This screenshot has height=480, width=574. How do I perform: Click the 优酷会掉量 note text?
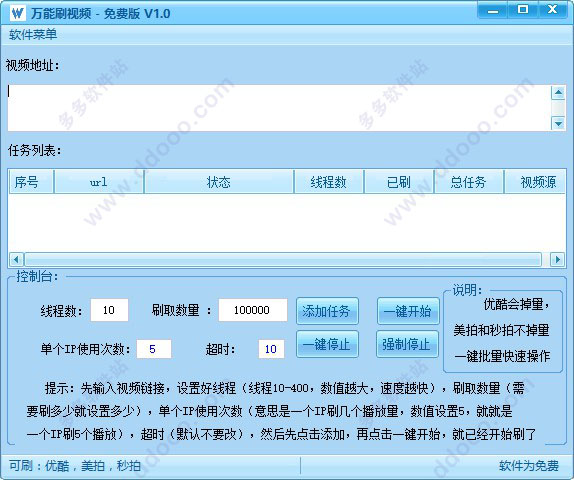[517, 304]
